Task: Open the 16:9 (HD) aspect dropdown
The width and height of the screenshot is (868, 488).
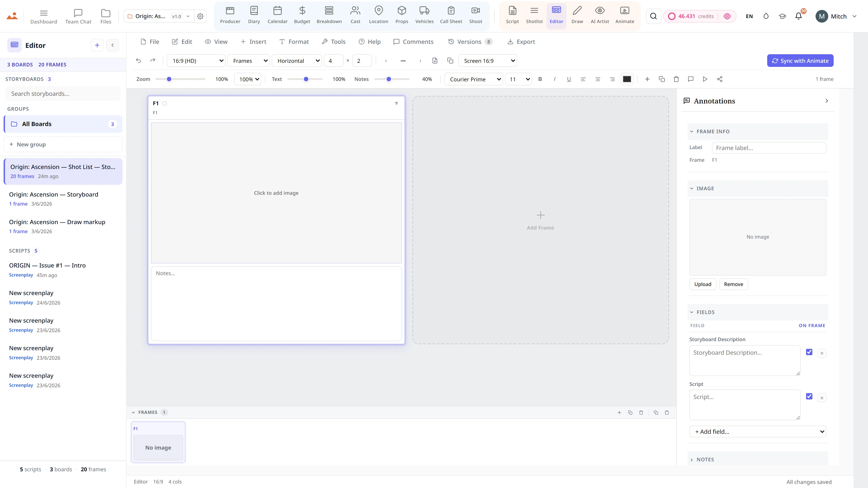Action: pyautogui.click(x=196, y=61)
